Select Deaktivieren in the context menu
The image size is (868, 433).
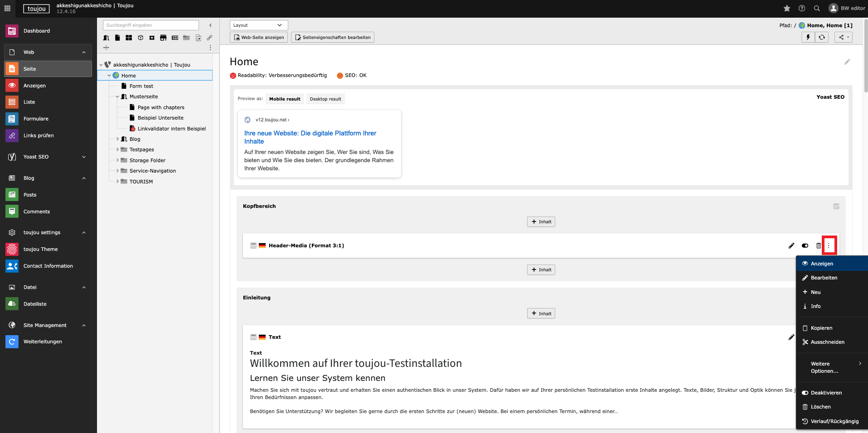click(826, 393)
